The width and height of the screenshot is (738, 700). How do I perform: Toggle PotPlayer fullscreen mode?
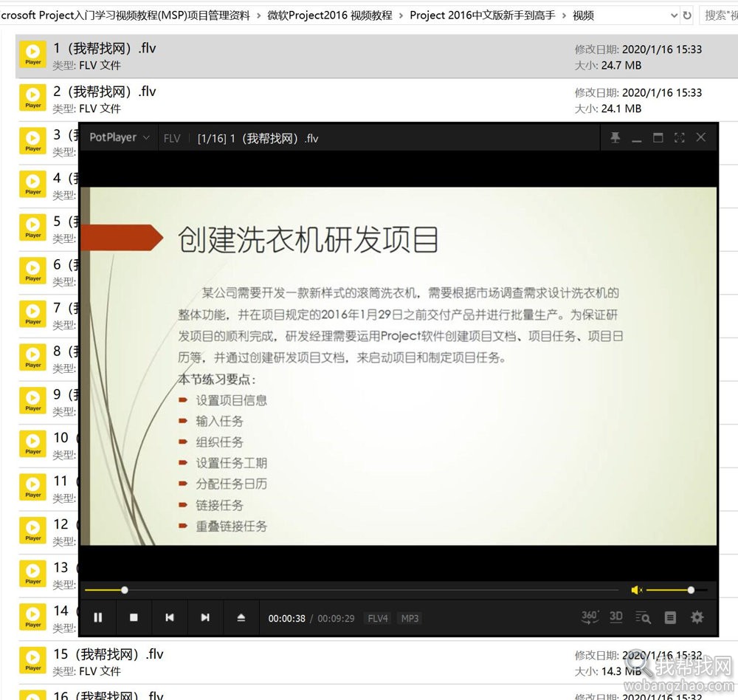pyautogui.click(x=679, y=137)
